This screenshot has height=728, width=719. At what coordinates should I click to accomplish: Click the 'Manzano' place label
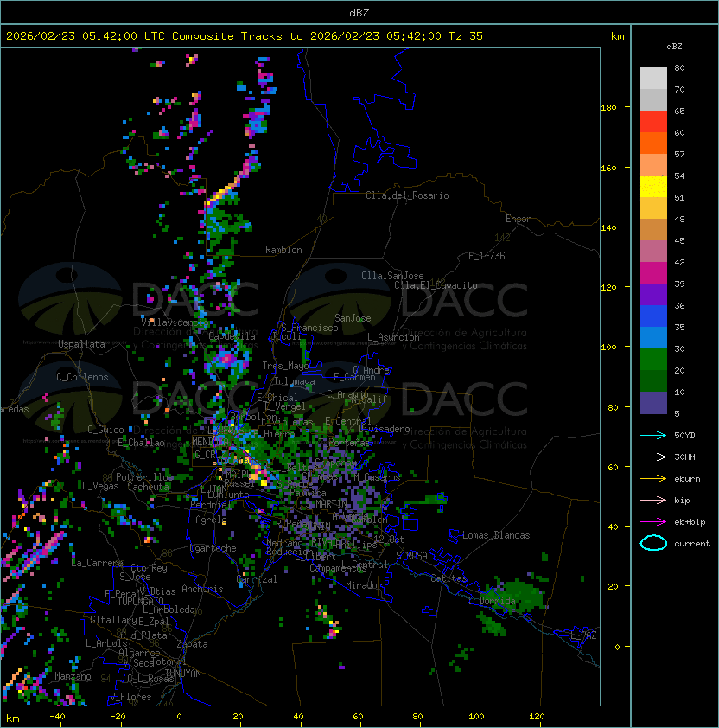coord(73,676)
